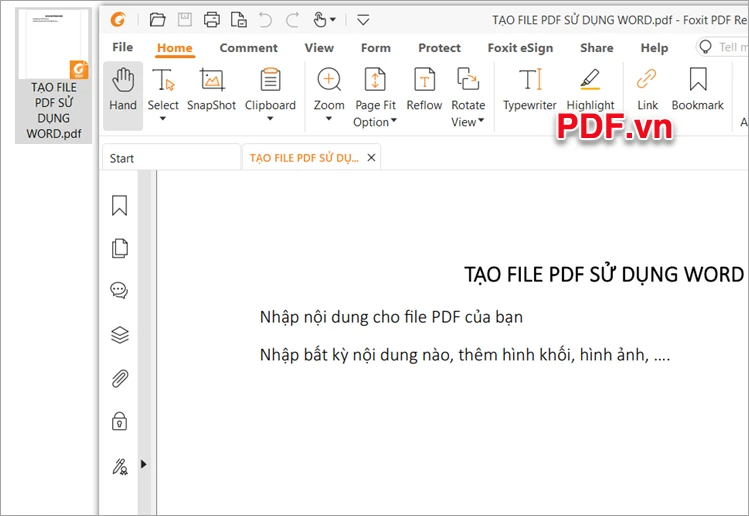This screenshot has width=749, height=516.
Task: Open the File menu
Action: [x=123, y=47]
